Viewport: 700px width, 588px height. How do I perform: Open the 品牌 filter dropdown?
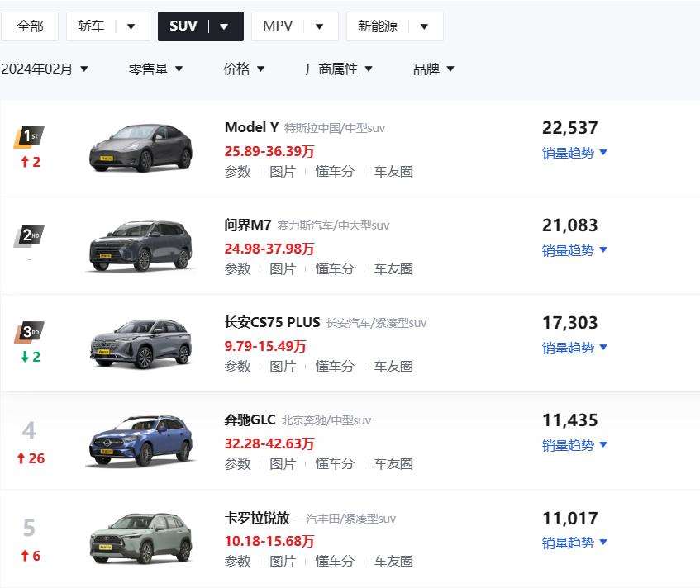(434, 69)
